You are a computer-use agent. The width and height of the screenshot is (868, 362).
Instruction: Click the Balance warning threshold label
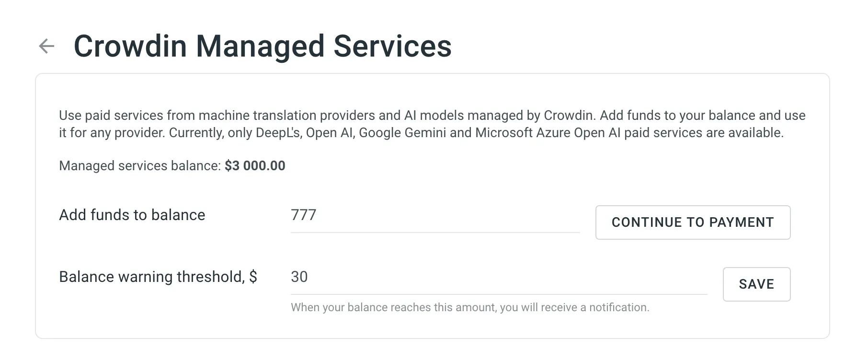[x=158, y=277]
